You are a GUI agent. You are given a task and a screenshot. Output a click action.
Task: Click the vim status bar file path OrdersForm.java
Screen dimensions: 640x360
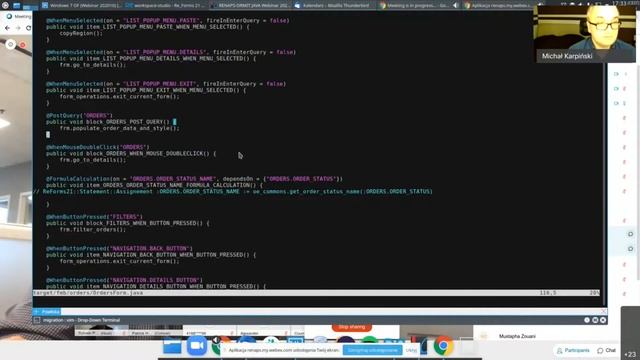point(88,293)
